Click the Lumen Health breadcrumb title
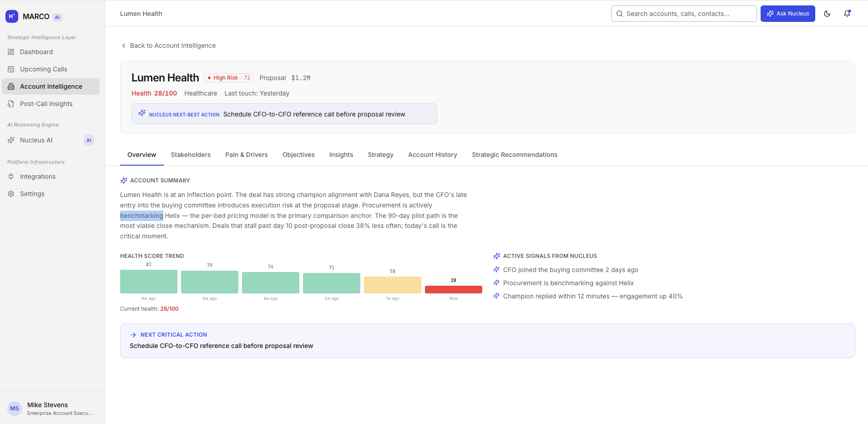The height and width of the screenshot is (424, 868). 141,14
